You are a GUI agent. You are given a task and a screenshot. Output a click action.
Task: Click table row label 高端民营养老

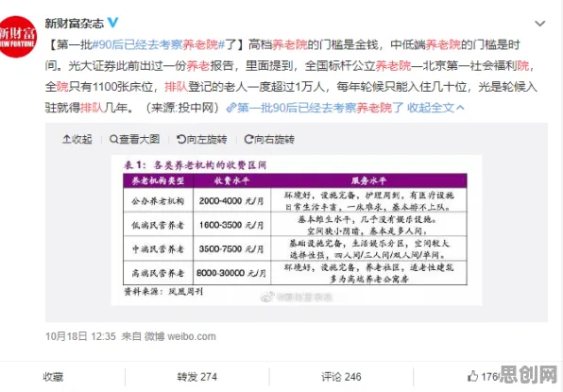pos(158,273)
